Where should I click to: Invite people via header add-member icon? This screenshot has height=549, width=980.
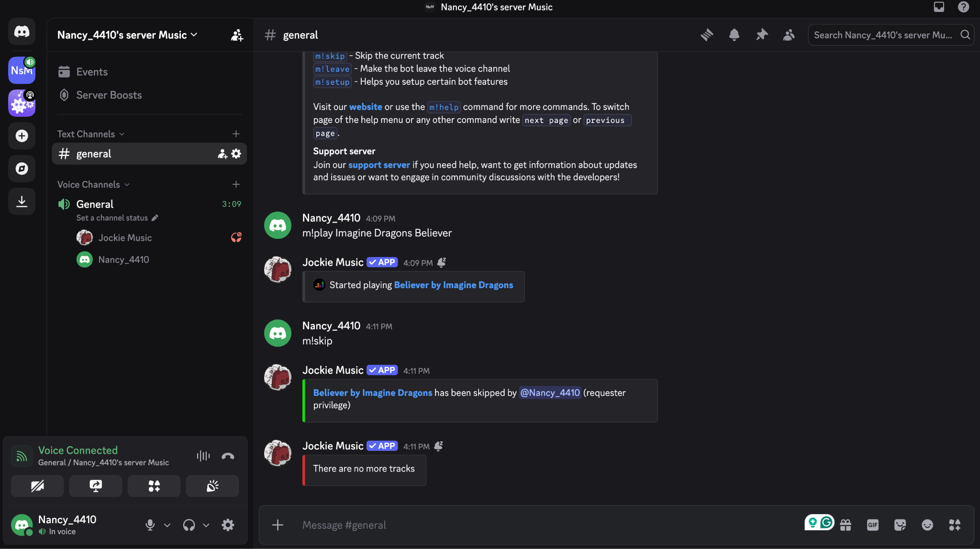pyautogui.click(x=237, y=35)
